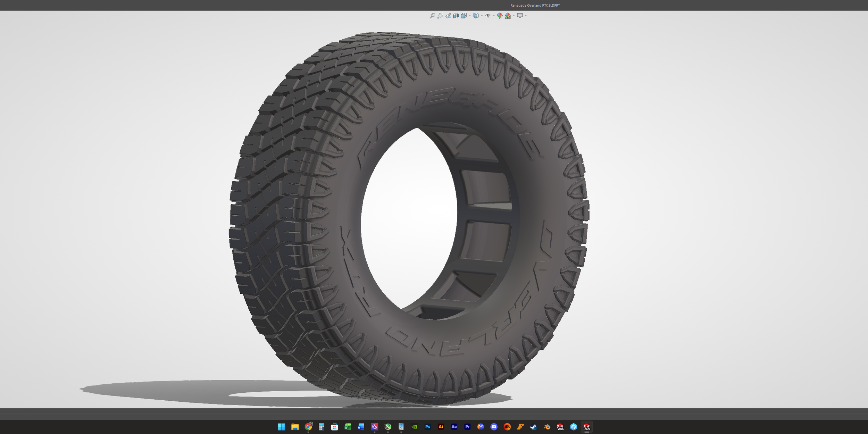Open File Explorer from the taskbar
Image resolution: width=868 pixels, height=434 pixels.
[295, 427]
